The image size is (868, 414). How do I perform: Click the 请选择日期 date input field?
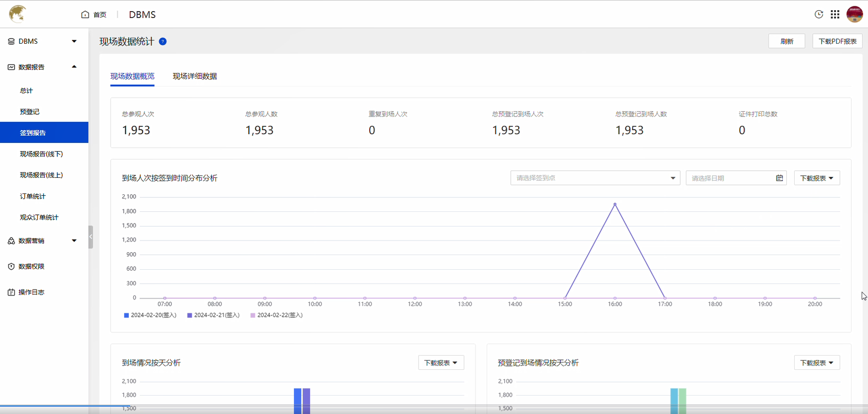click(736, 178)
